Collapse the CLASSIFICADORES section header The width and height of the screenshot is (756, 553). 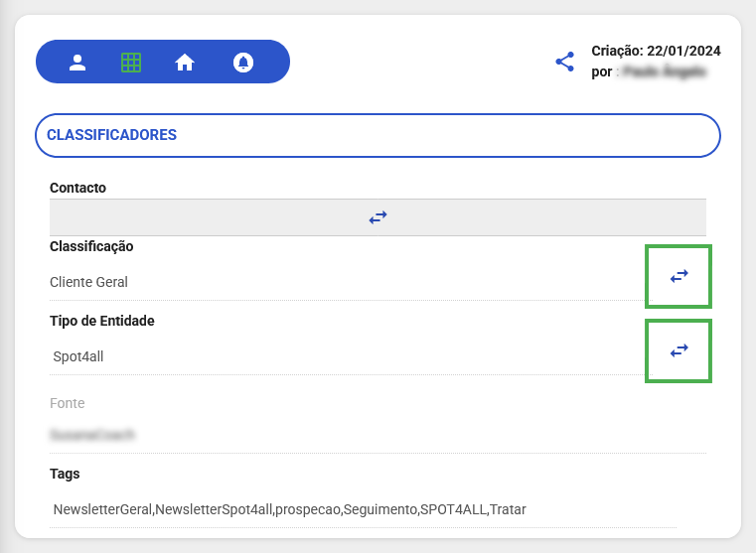pyautogui.click(x=378, y=135)
